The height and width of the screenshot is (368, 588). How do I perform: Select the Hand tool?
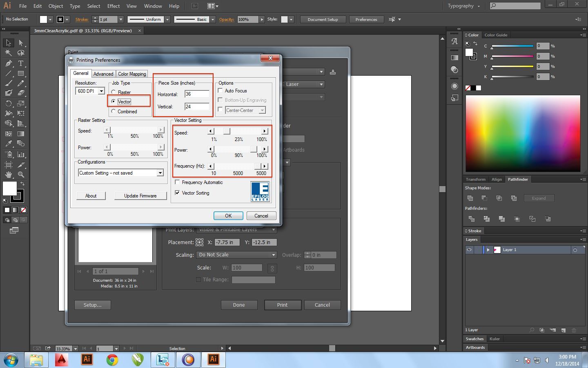point(8,175)
